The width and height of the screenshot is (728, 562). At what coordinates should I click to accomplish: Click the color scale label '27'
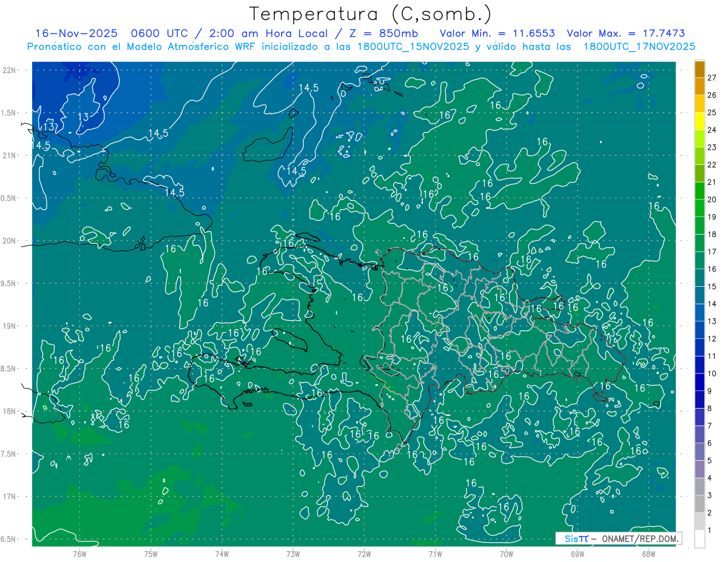[712, 78]
